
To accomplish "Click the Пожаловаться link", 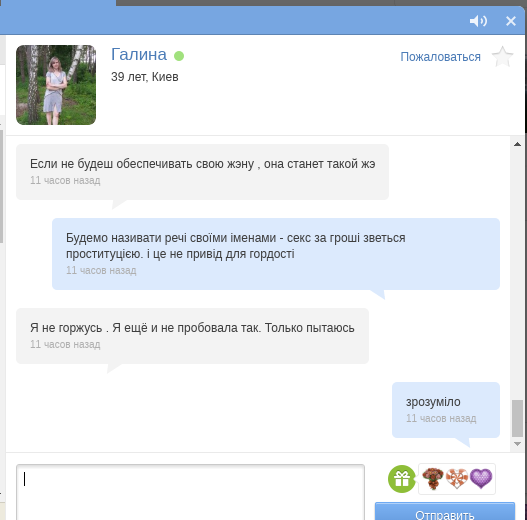I will pos(440,57).
